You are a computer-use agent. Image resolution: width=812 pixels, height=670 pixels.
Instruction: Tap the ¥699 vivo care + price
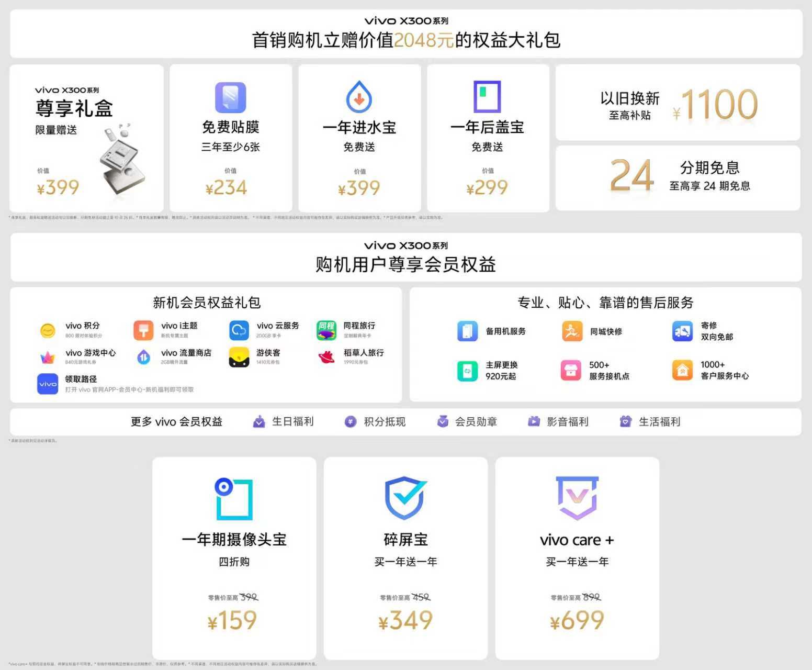[x=577, y=621]
